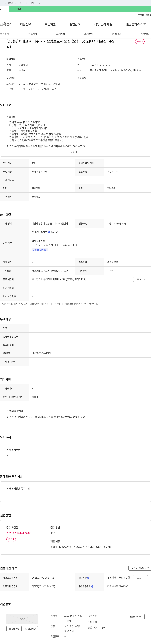Click the 인증기관 담당자 value 이정경(051-605-6408)
The image size is (151, 644).
43,586
